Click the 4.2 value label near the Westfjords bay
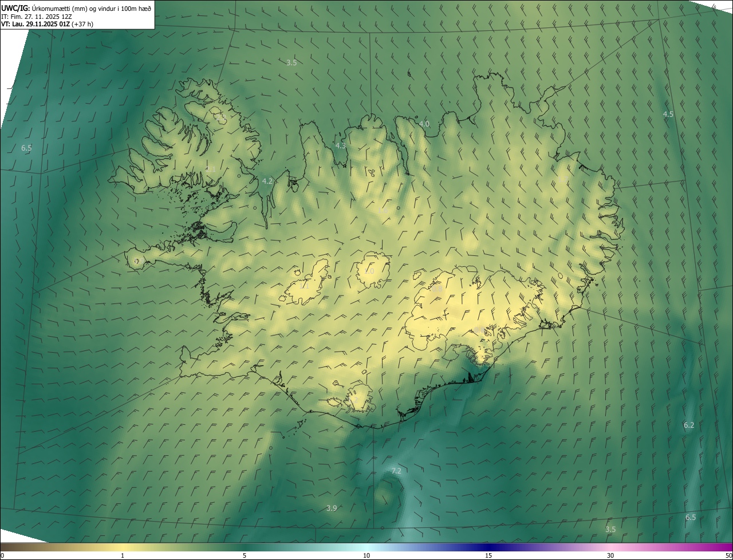The height and width of the screenshot is (560, 733). click(x=267, y=181)
